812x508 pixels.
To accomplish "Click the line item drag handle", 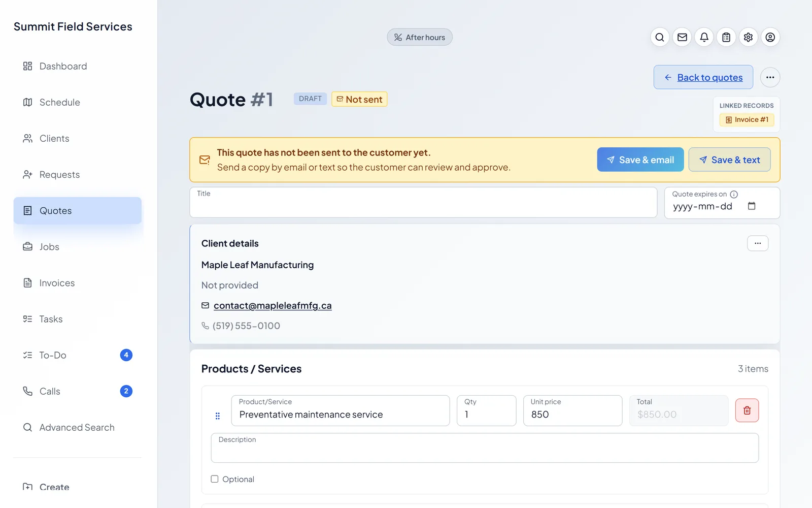I will [218, 416].
